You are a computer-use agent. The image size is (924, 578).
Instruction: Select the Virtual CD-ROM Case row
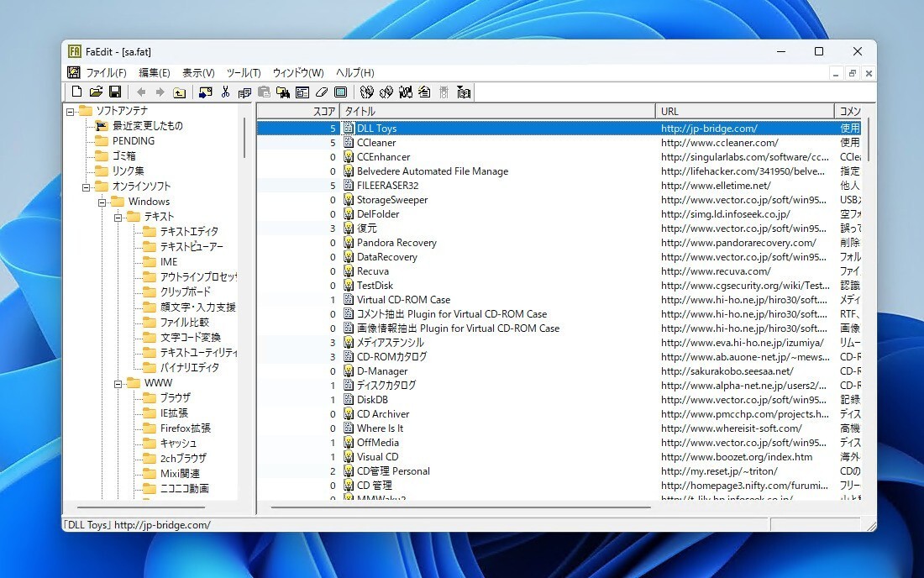coord(559,300)
